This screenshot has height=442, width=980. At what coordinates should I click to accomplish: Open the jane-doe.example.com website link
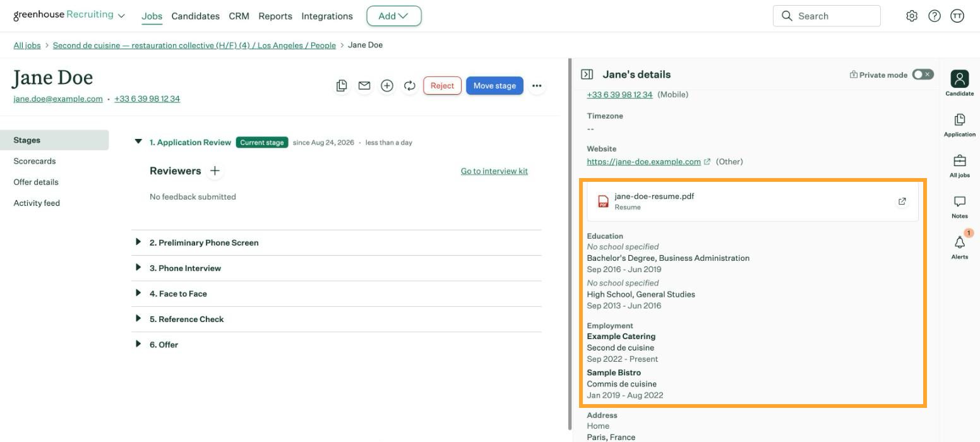(643, 162)
